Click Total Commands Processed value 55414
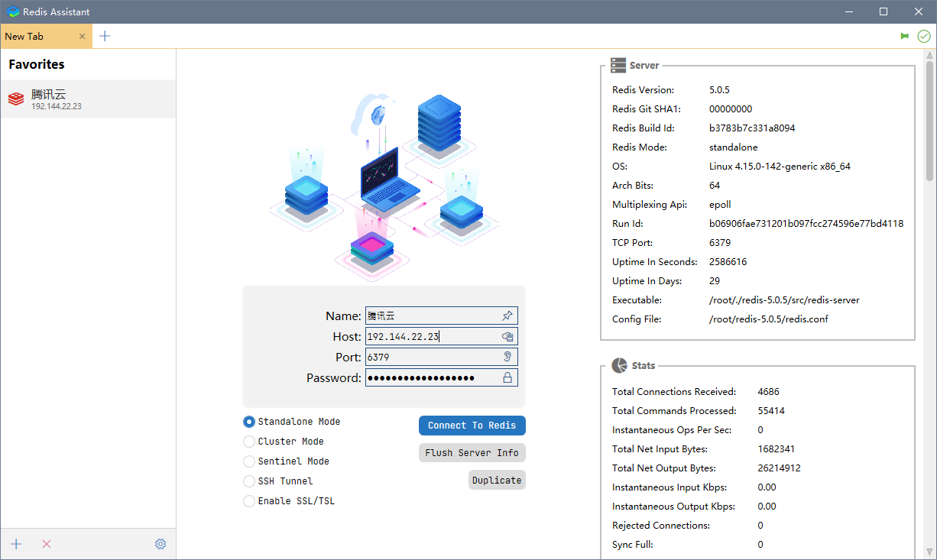The height and width of the screenshot is (560, 937). tap(771, 411)
